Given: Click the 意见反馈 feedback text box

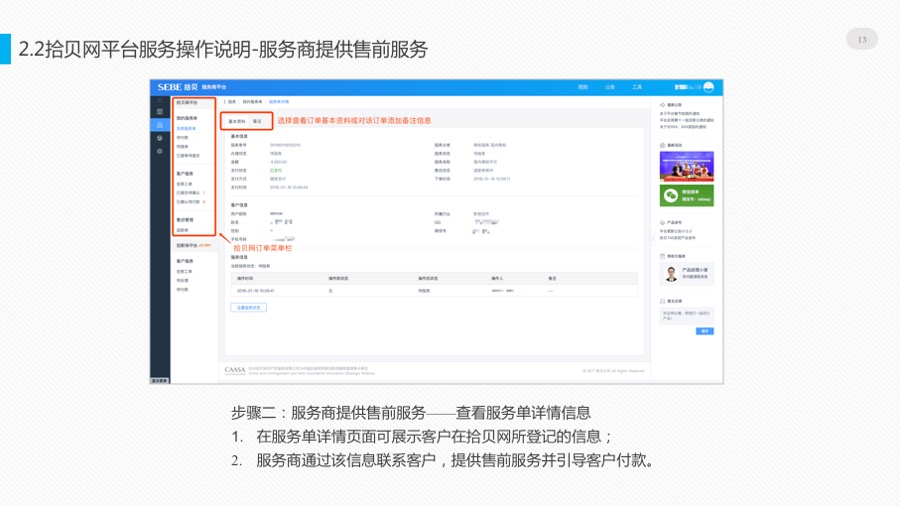Looking at the screenshot, I should [686, 316].
